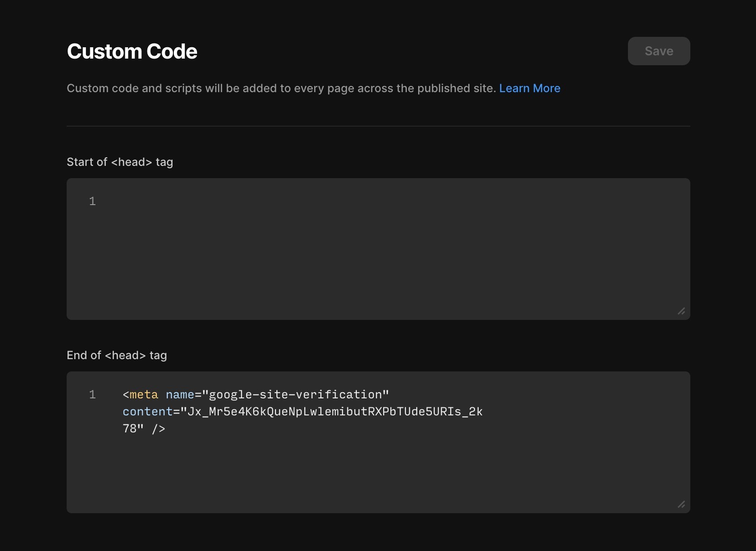
Task: Click the content attribute in the code
Action: [x=147, y=412]
